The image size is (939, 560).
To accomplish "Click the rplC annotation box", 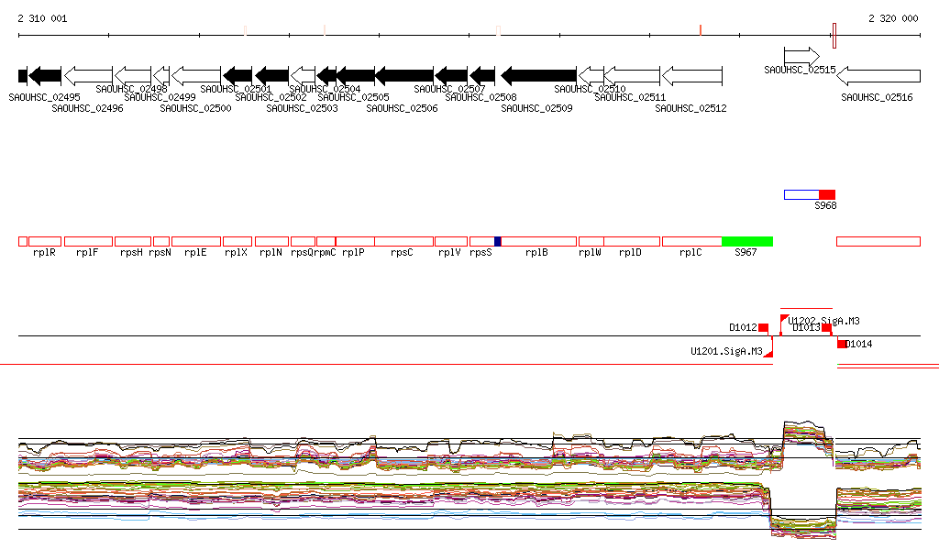I will pyautogui.click(x=691, y=241).
